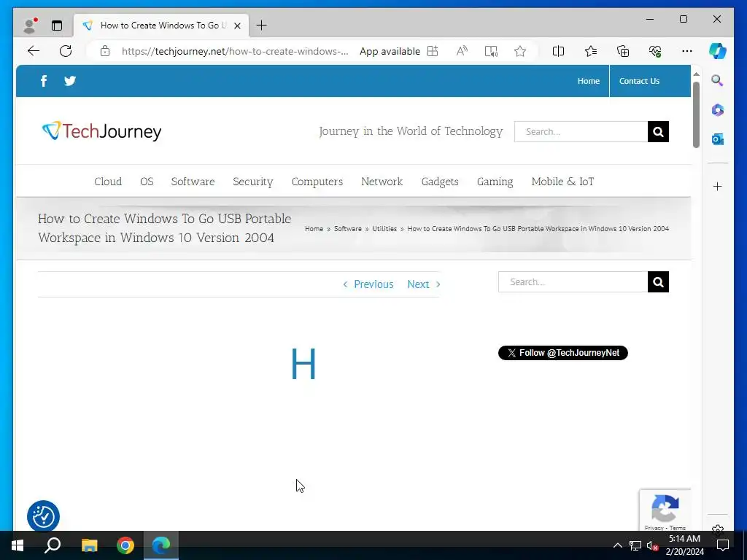Open the Contact Us page

(x=639, y=81)
